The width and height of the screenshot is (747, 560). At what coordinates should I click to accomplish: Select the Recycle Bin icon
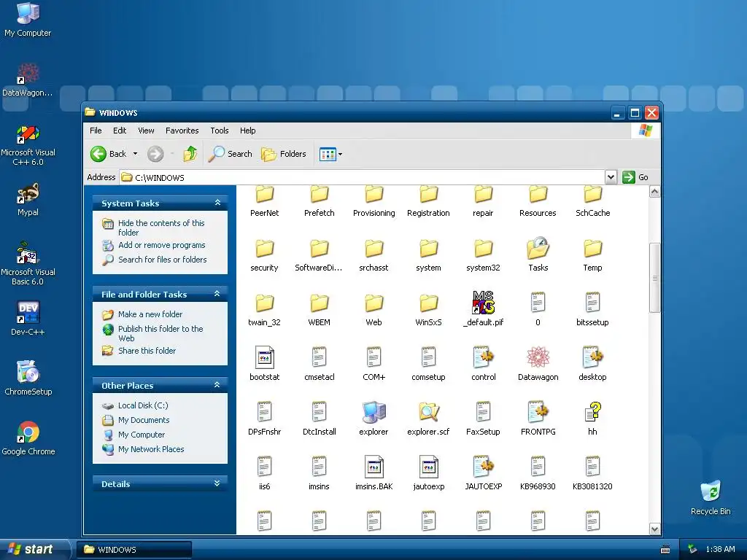click(x=711, y=497)
